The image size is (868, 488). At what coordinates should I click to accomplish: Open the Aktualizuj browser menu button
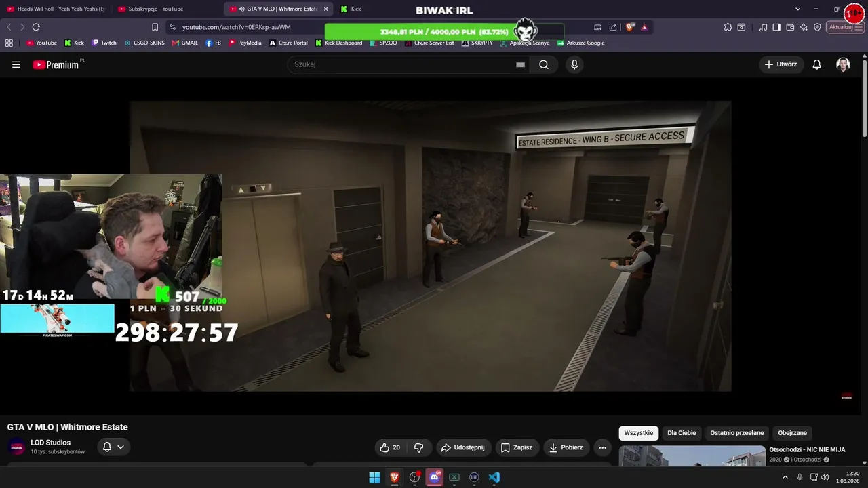[846, 27]
